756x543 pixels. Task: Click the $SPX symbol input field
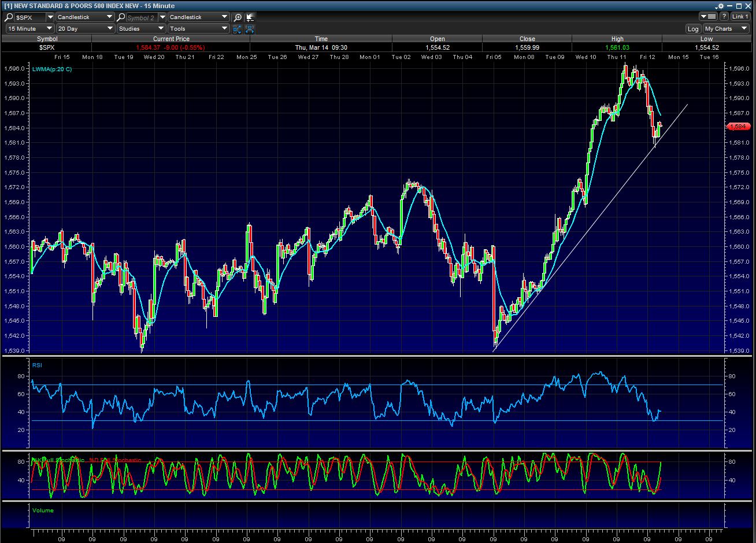(x=30, y=17)
